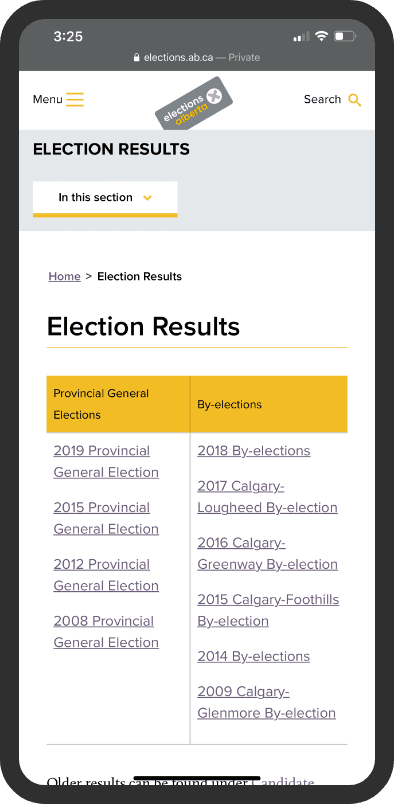Open 2008 Provincial General Election link

pyautogui.click(x=106, y=632)
